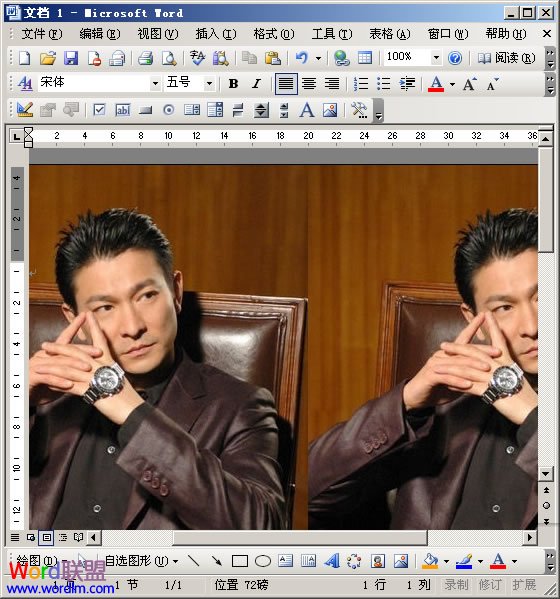Expand the font name dropdown showing 宋体
This screenshot has width=560, height=599.
click(155, 83)
